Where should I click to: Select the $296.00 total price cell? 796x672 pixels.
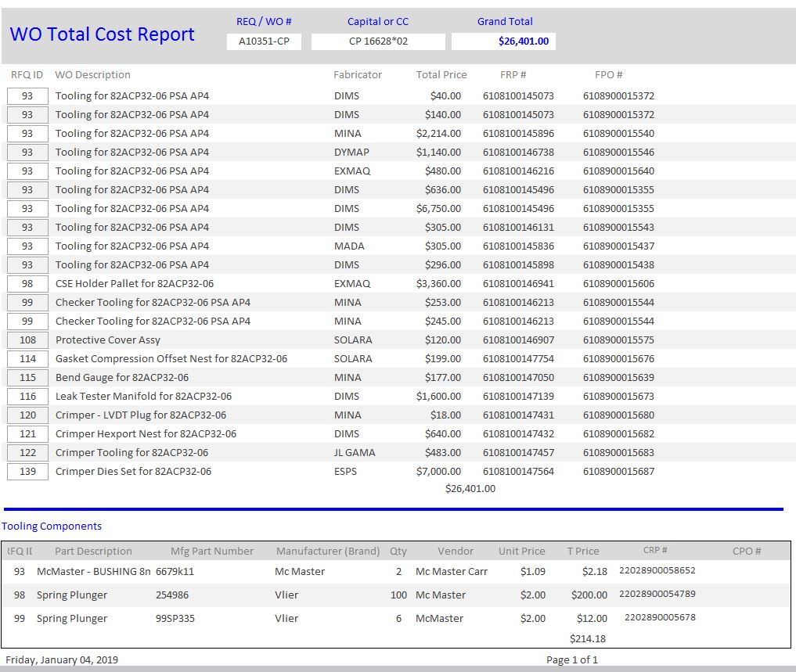pyautogui.click(x=443, y=265)
